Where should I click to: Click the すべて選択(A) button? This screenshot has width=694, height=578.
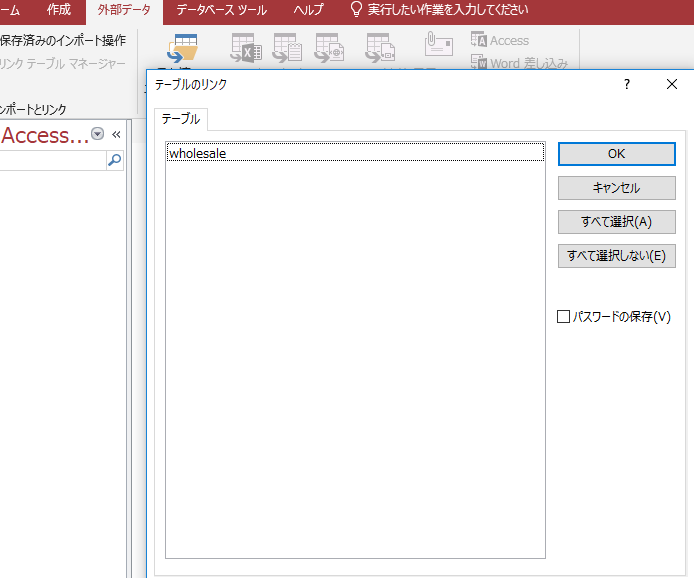[x=616, y=222]
